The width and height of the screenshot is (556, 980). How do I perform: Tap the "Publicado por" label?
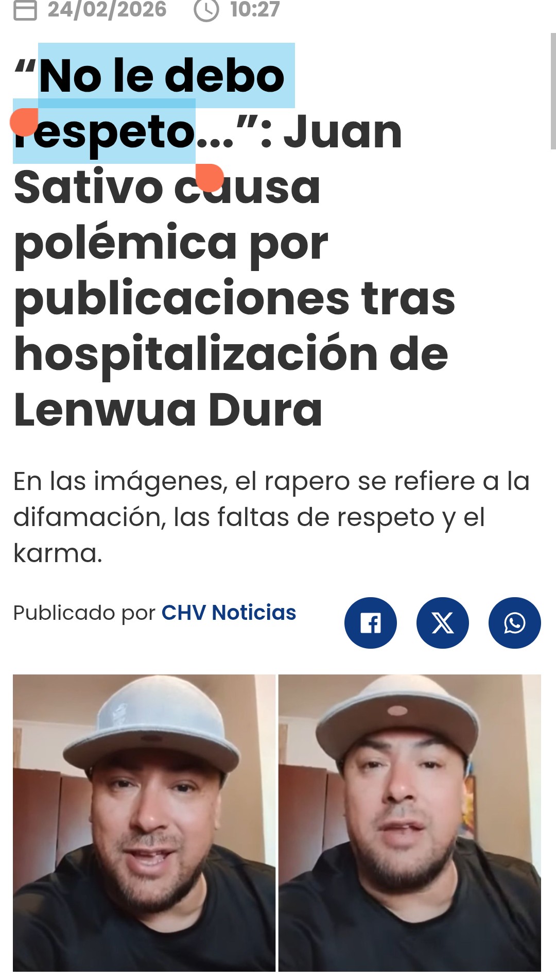pos(84,613)
